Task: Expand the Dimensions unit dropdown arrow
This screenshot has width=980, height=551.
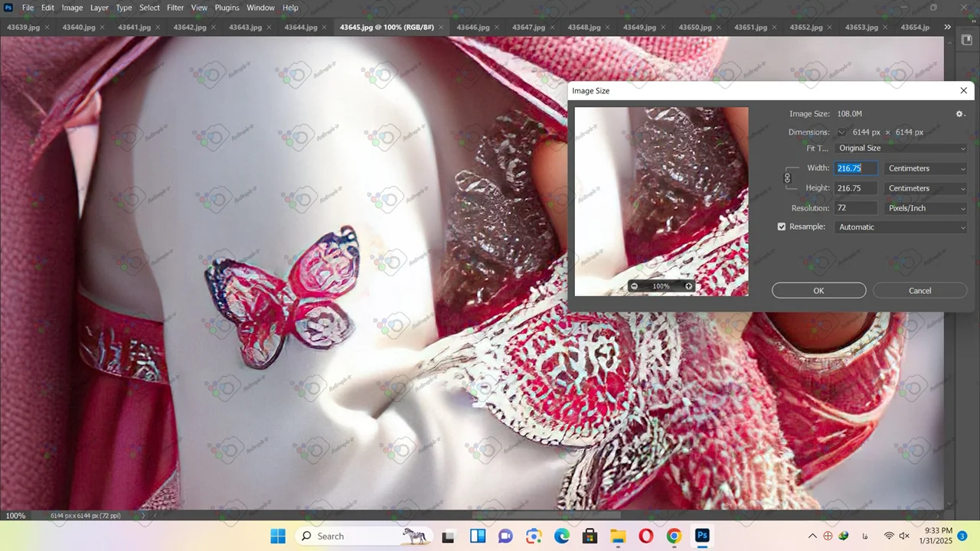Action: coord(841,132)
